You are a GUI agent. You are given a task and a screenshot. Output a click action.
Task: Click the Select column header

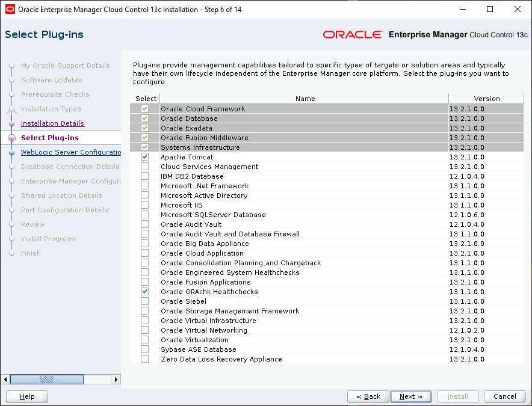(x=146, y=99)
